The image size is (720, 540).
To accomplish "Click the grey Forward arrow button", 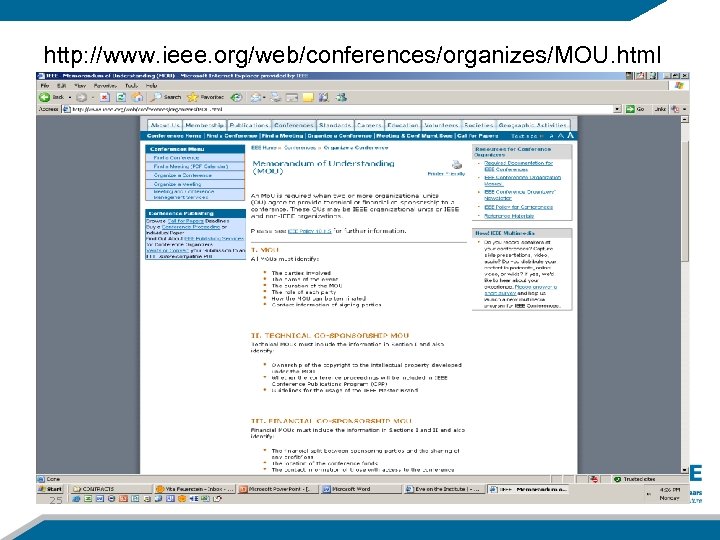I will [x=81, y=97].
